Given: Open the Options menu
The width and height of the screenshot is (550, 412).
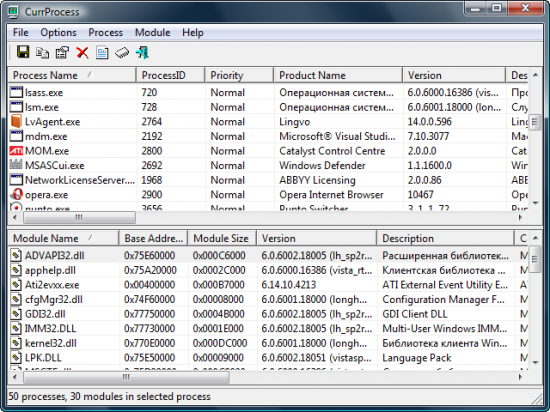Looking at the screenshot, I should tap(58, 33).
